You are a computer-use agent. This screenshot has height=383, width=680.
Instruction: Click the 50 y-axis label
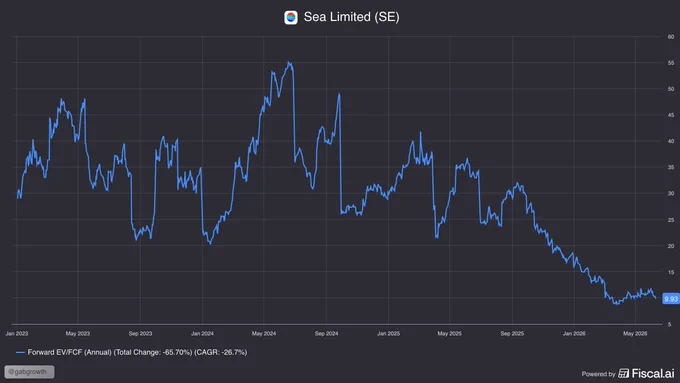pos(670,89)
